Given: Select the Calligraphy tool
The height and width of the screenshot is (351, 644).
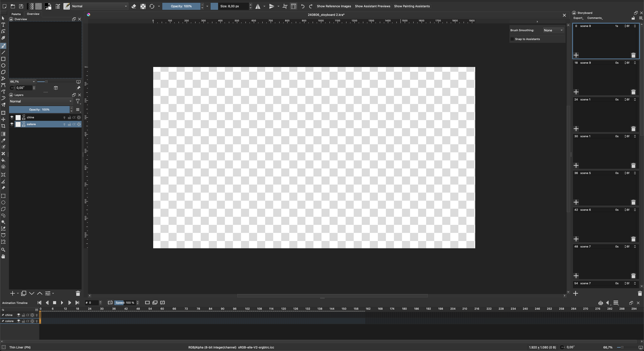Looking at the screenshot, I should pos(3,38).
